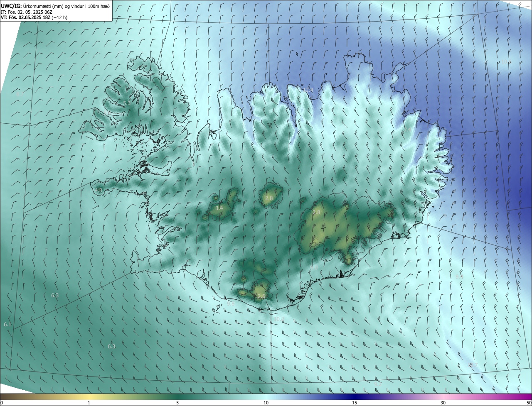Click the color scale label 1
The image size is (532, 406).
click(89, 403)
